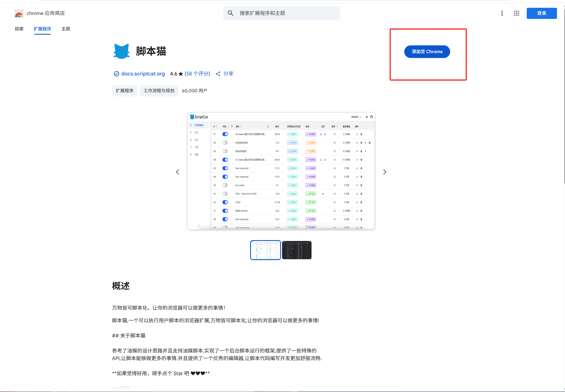Select the 扩展程序 tab
The width and height of the screenshot is (565, 392).
pos(42,29)
